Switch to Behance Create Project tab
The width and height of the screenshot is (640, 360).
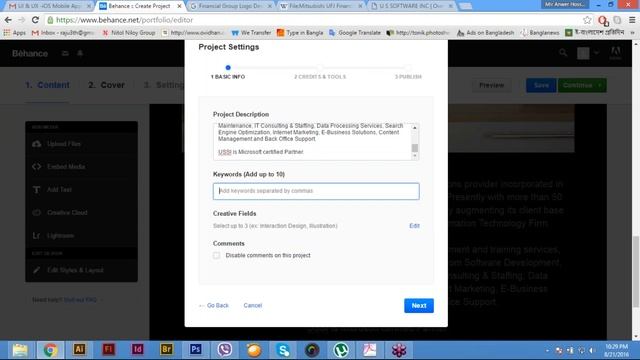coord(139,6)
